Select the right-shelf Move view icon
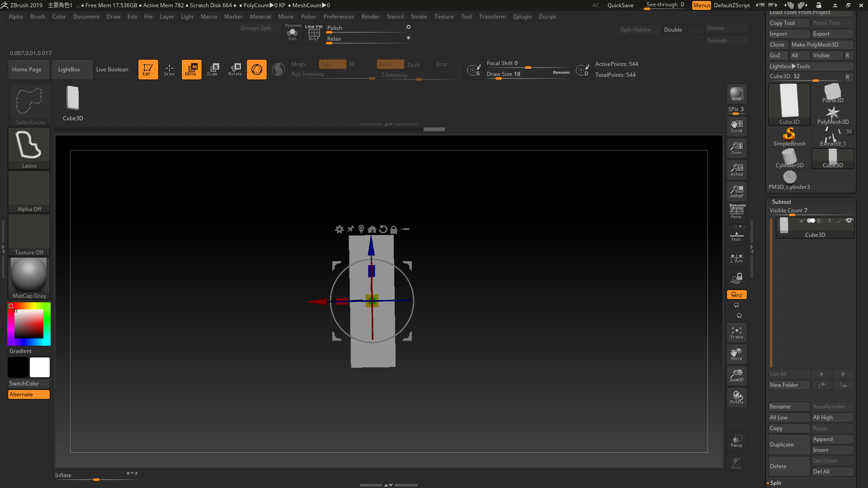Image resolution: width=868 pixels, height=488 pixels. coord(736,354)
